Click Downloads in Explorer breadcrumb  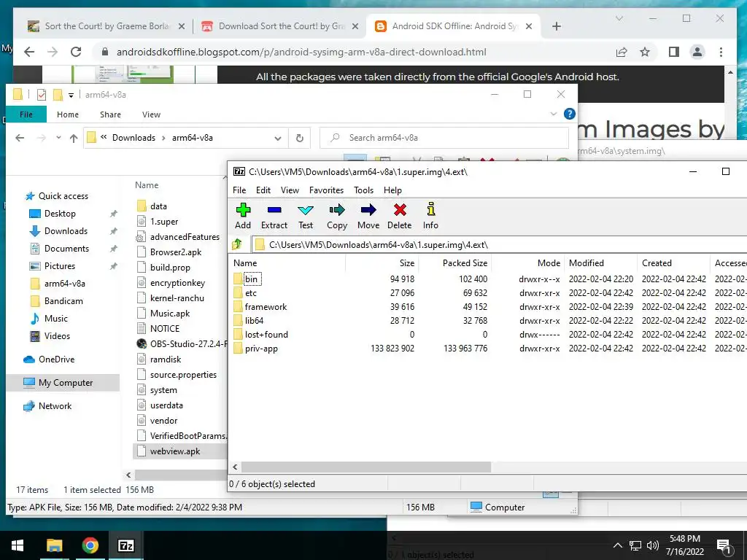pos(133,138)
